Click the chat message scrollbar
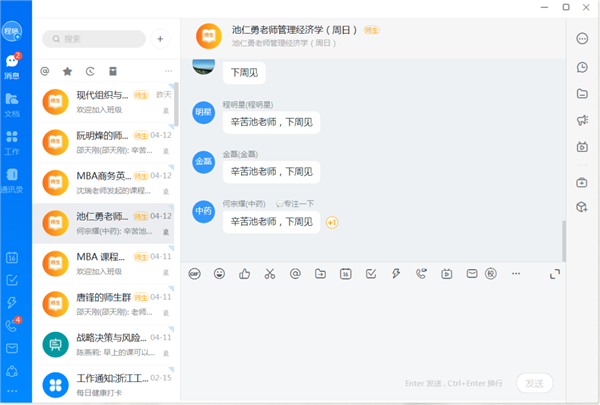600x405 pixels. [563, 240]
